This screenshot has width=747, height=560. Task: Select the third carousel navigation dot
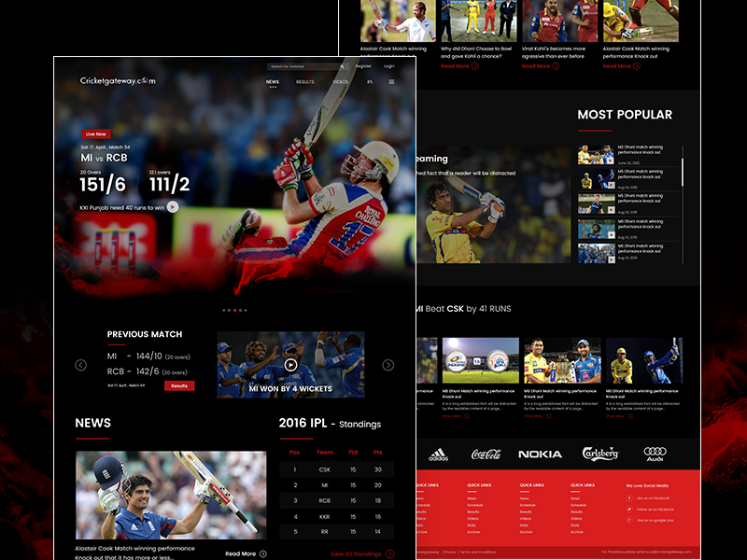(x=235, y=308)
